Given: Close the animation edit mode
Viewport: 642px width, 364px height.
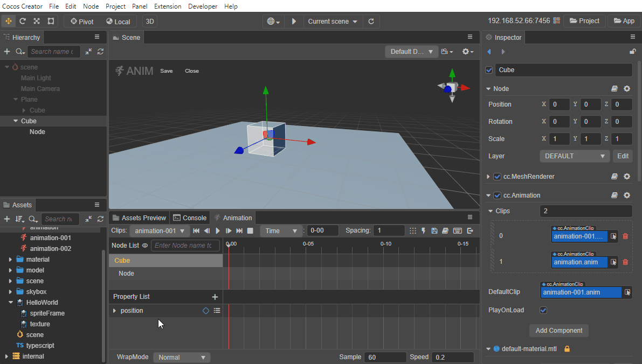Looking at the screenshot, I should point(191,71).
